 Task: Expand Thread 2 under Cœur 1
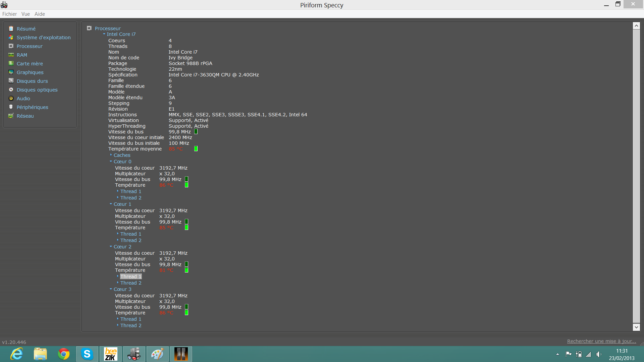tap(117, 240)
